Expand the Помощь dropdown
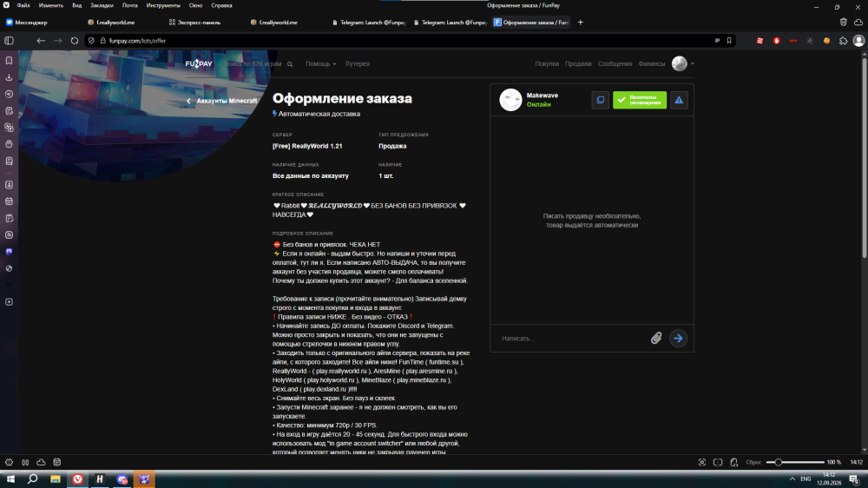Image resolution: width=868 pixels, height=488 pixels. 320,64
